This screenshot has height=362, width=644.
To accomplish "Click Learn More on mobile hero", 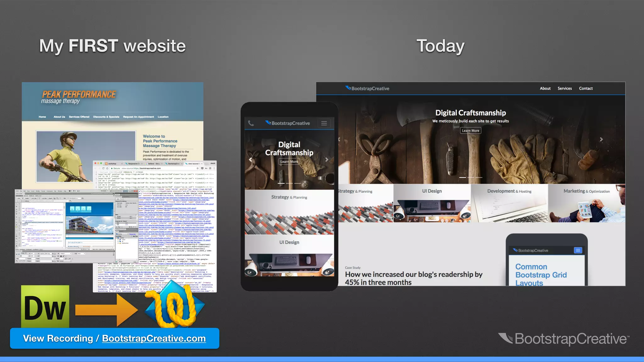I will (x=289, y=162).
